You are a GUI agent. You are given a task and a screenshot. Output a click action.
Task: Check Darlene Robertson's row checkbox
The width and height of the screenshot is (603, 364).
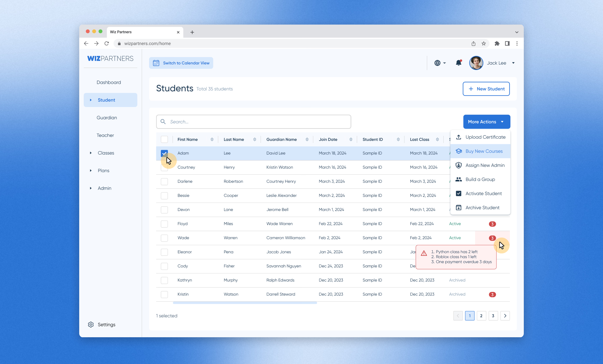tap(164, 181)
